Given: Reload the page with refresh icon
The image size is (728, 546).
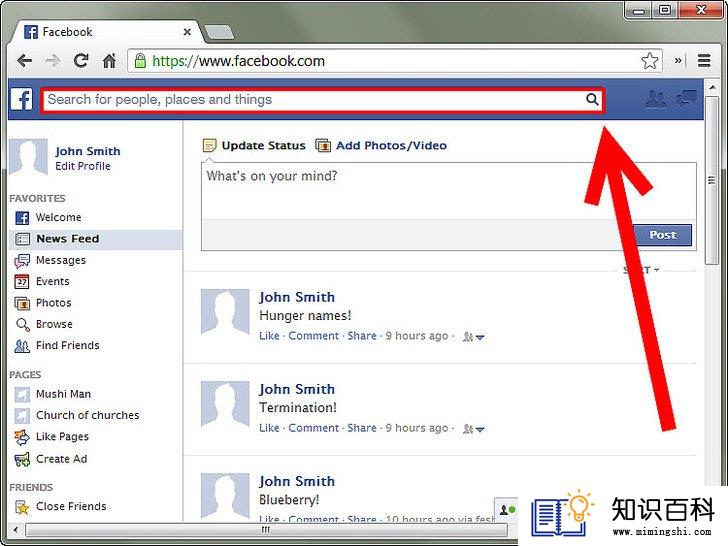Looking at the screenshot, I should (81, 60).
